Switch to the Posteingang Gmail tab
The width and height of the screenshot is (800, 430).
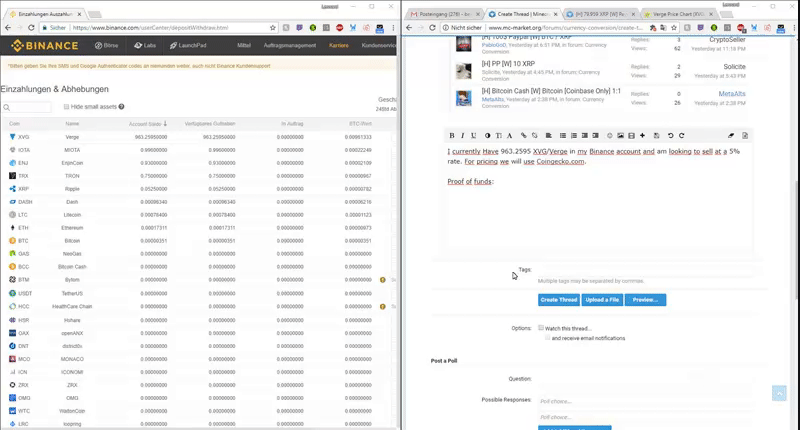point(444,14)
